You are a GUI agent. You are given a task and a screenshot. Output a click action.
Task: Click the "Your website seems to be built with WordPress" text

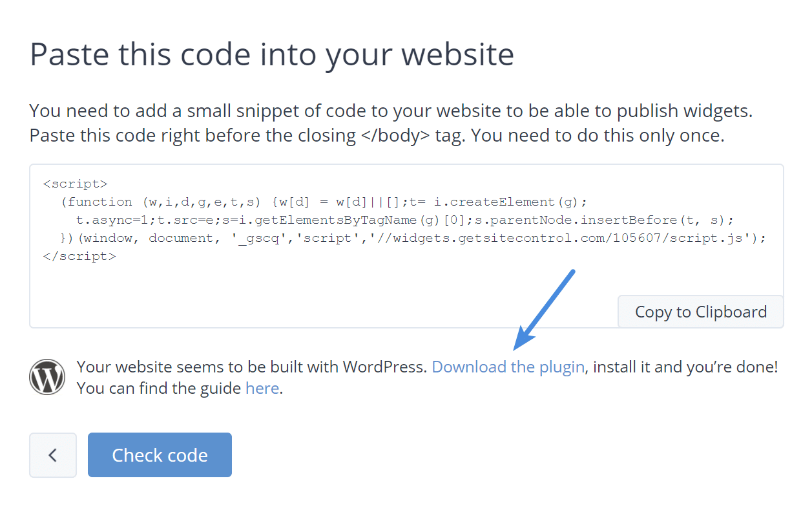(x=252, y=367)
